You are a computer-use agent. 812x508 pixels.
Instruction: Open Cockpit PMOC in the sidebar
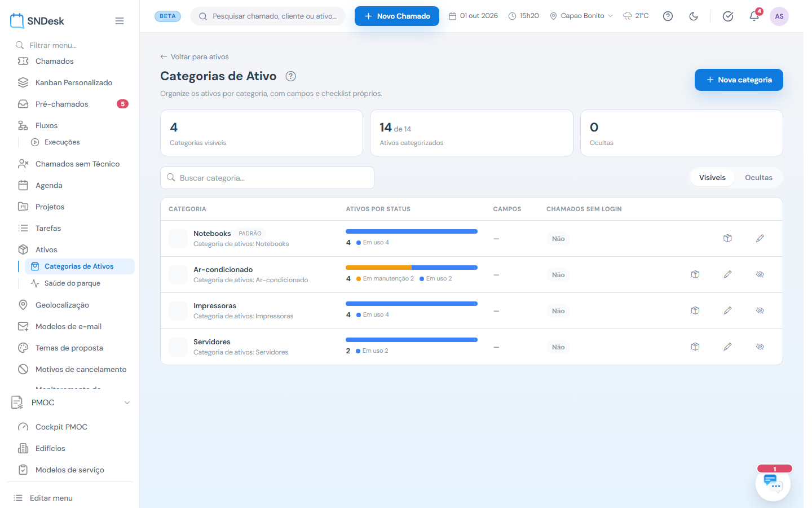click(x=61, y=427)
